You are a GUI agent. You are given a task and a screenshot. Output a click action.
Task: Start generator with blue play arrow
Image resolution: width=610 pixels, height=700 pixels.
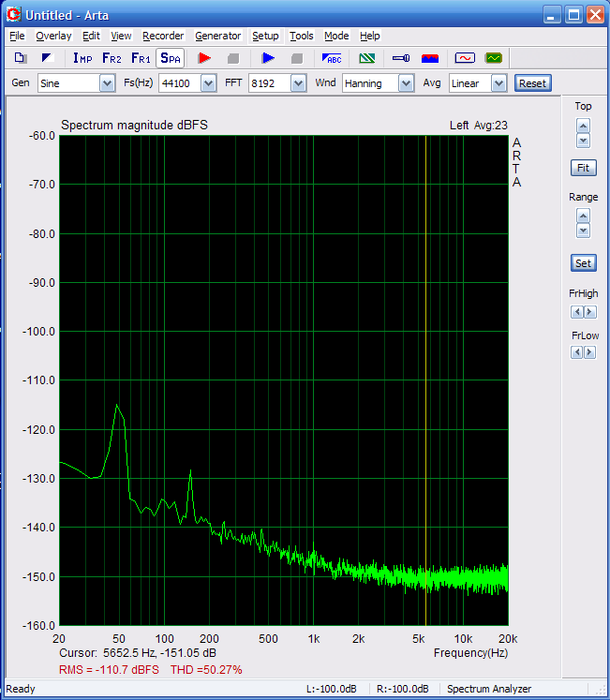[268, 58]
